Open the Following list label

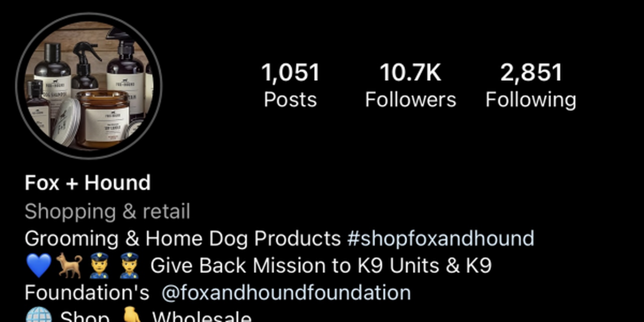(531, 100)
